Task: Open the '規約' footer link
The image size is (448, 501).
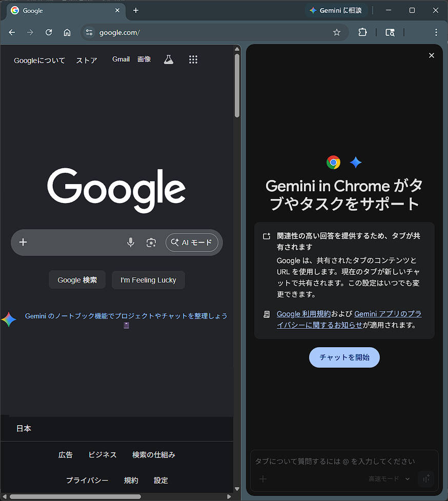Action: [x=131, y=480]
